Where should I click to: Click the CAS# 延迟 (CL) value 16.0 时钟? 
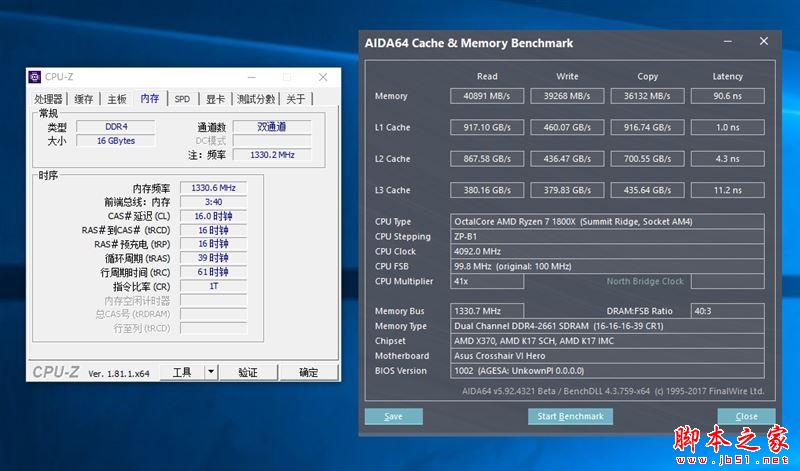click(x=213, y=216)
